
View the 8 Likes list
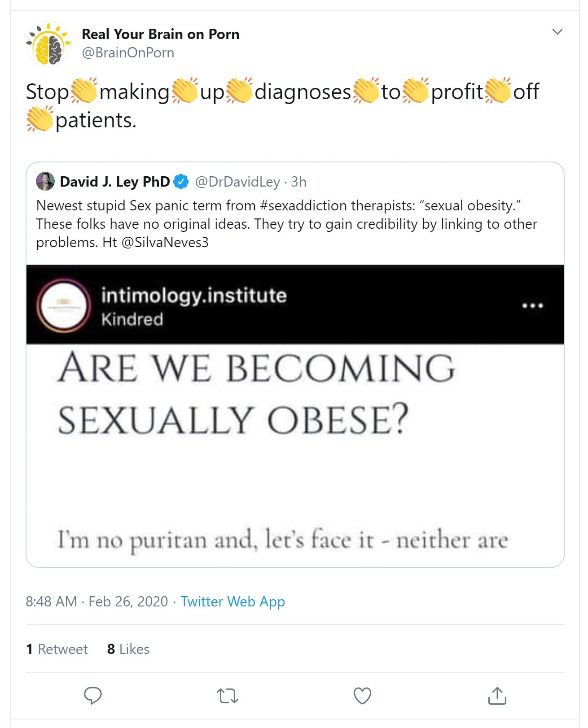tap(128, 649)
